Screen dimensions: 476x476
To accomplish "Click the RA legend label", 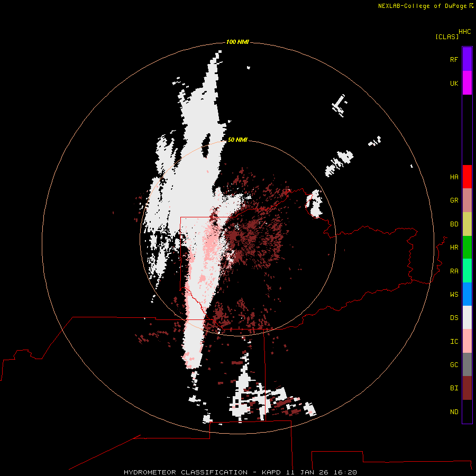I will (x=454, y=271).
